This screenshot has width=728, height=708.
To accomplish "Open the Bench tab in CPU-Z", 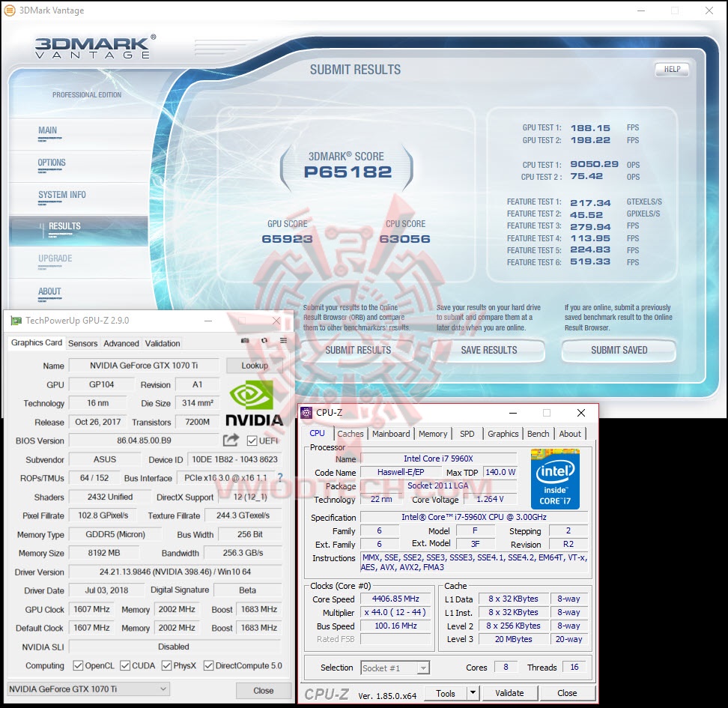I will pyautogui.click(x=538, y=434).
